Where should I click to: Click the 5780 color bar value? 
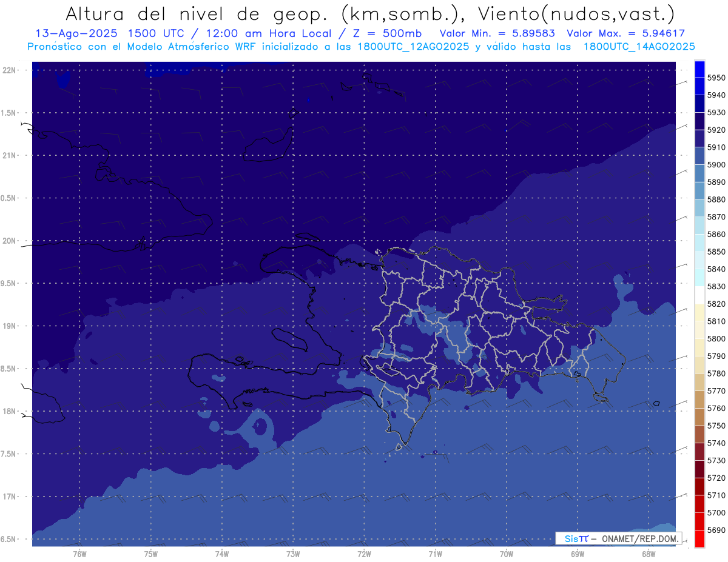[x=716, y=373]
